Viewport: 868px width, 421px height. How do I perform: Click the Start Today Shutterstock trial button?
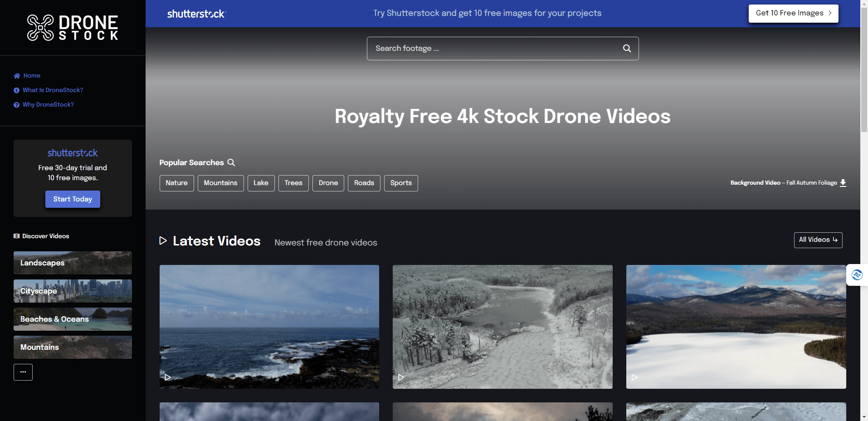tap(73, 199)
